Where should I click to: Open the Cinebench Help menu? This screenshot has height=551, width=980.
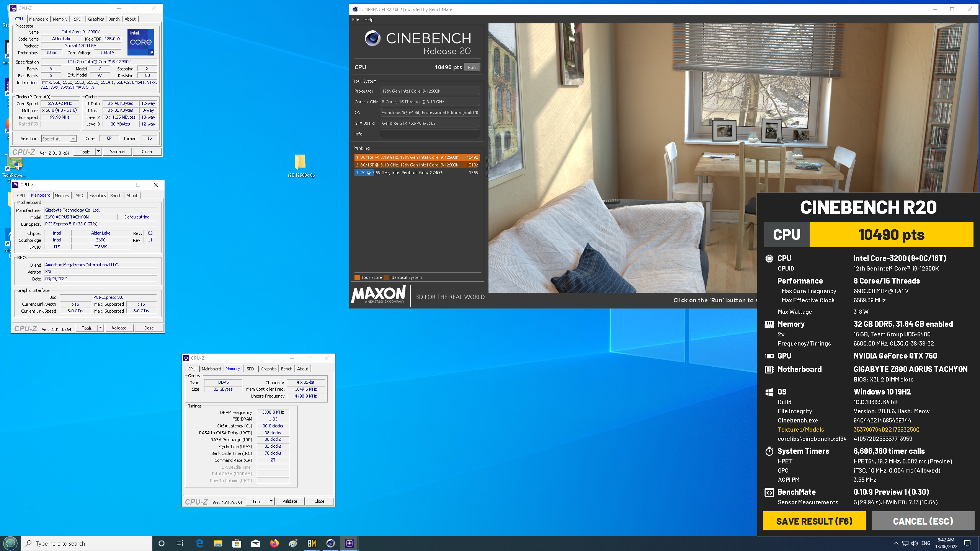(x=369, y=20)
